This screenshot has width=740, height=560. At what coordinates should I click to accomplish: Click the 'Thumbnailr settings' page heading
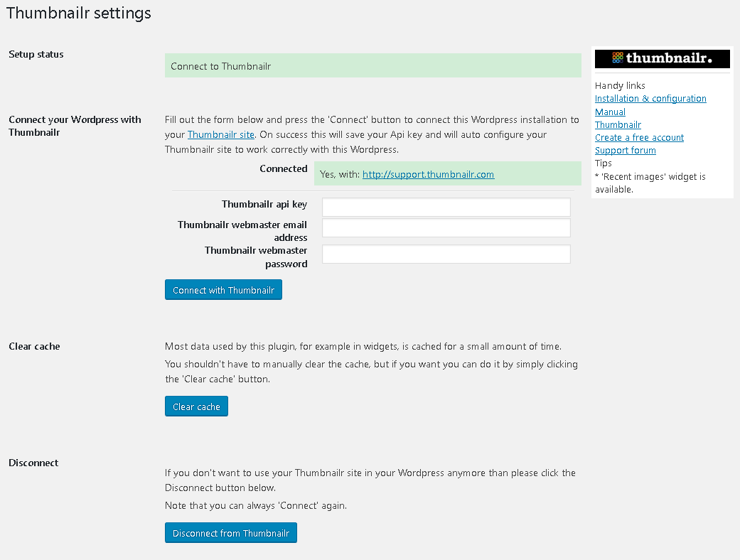click(x=78, y=14)
